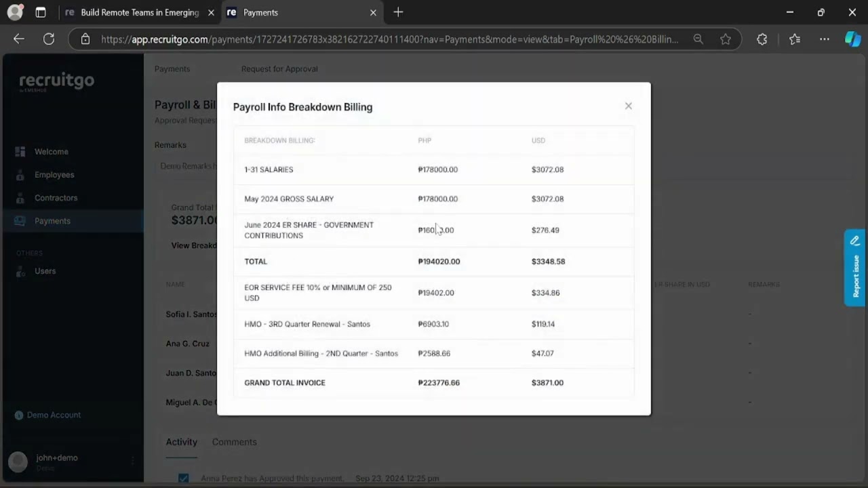Add this page to favorites star
This screenshot has height=488, width=868.
click(726, 39)
